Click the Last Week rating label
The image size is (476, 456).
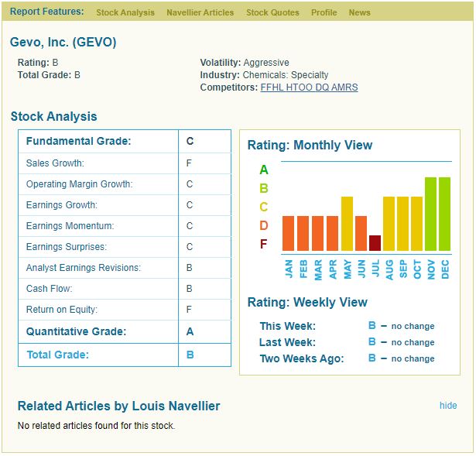287,342
